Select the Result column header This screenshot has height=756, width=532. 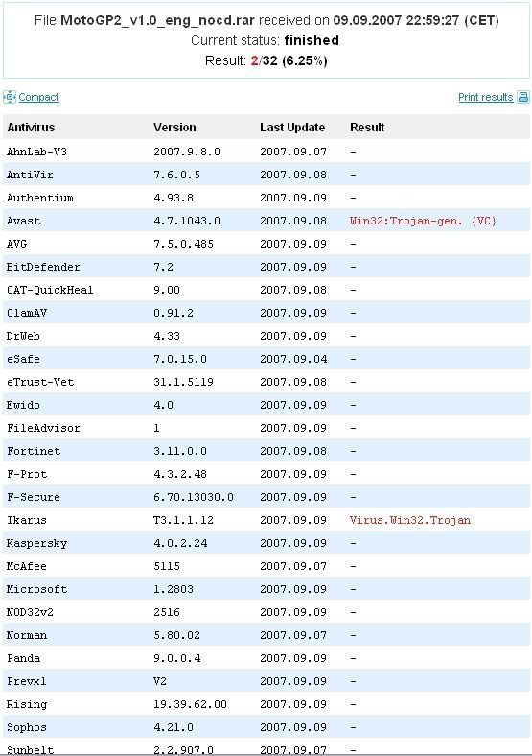367,128
